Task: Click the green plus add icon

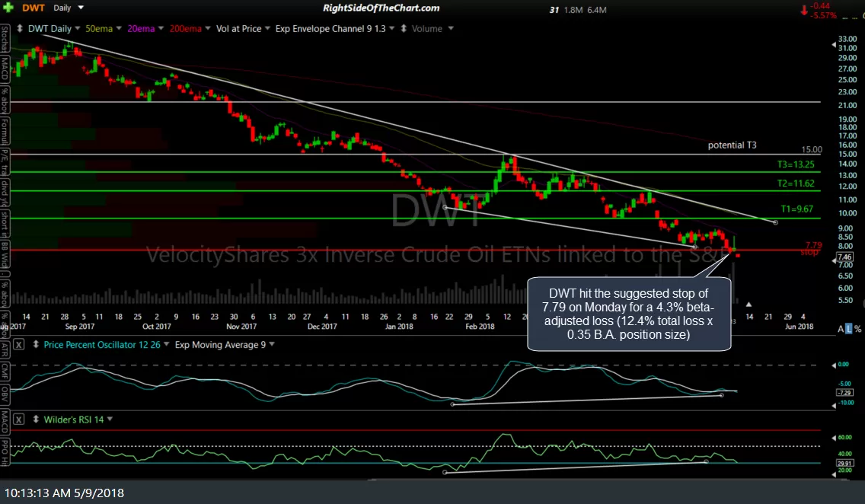Action: click(8, 8)
